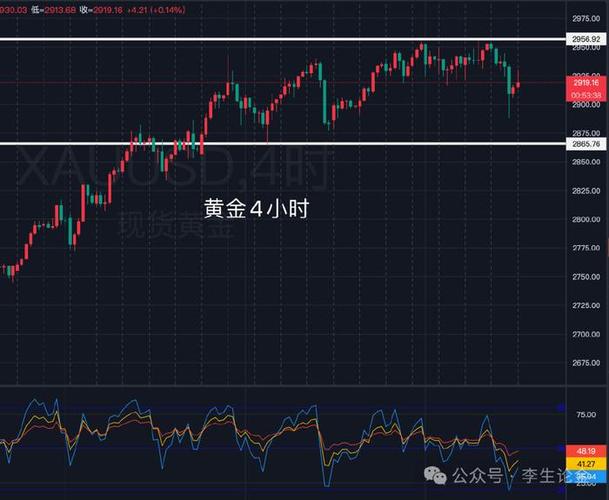
Task: Select the 黄金4小时 text annotation
Action: pos(256,209)
